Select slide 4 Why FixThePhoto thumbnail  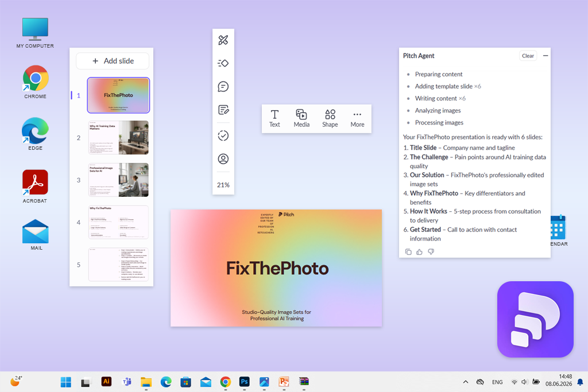(118, 222)
